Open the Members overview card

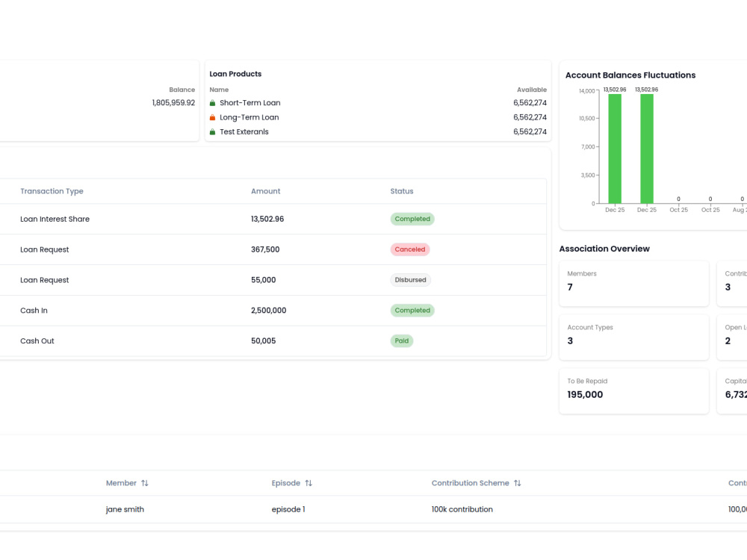633,283
